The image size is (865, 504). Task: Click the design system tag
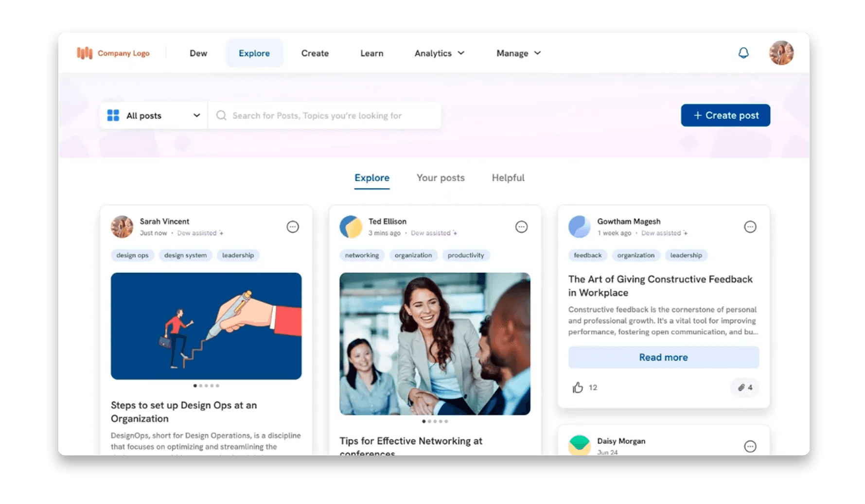185,255
